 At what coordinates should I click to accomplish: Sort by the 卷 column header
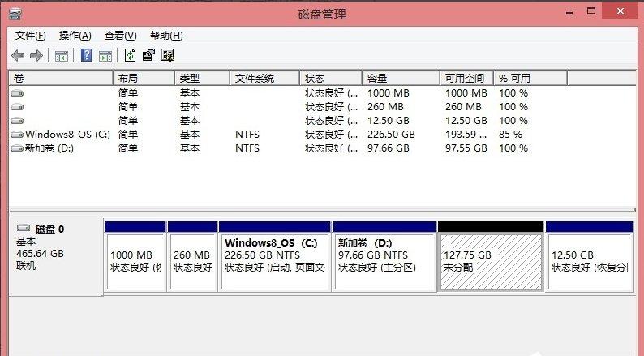[61, 78]
